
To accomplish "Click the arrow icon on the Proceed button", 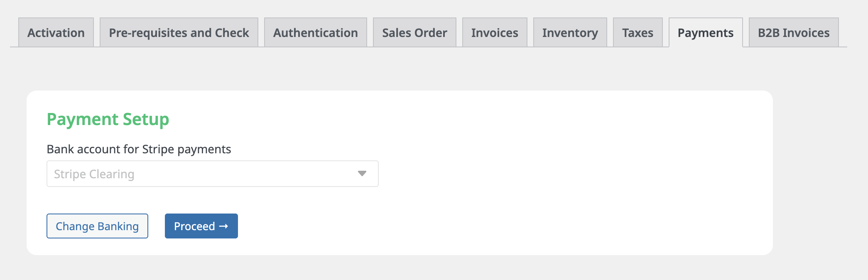I will (223, 226).
